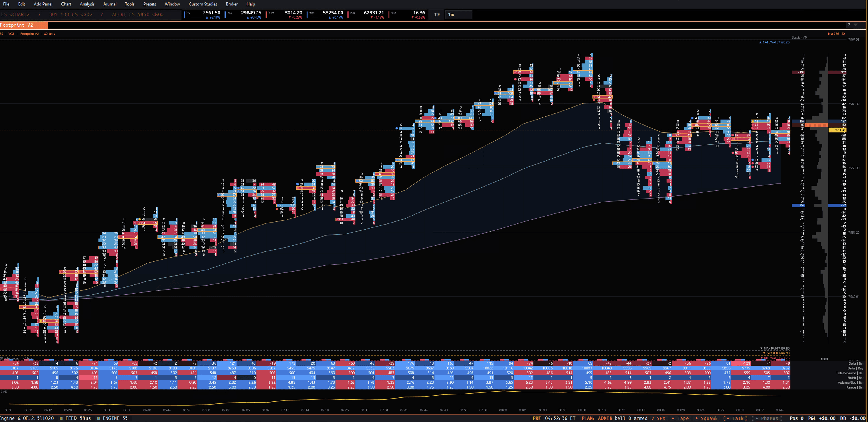Click the 7549.61 price axis label
The height and width of the screenshot is (422, 868).
(854, 297)
